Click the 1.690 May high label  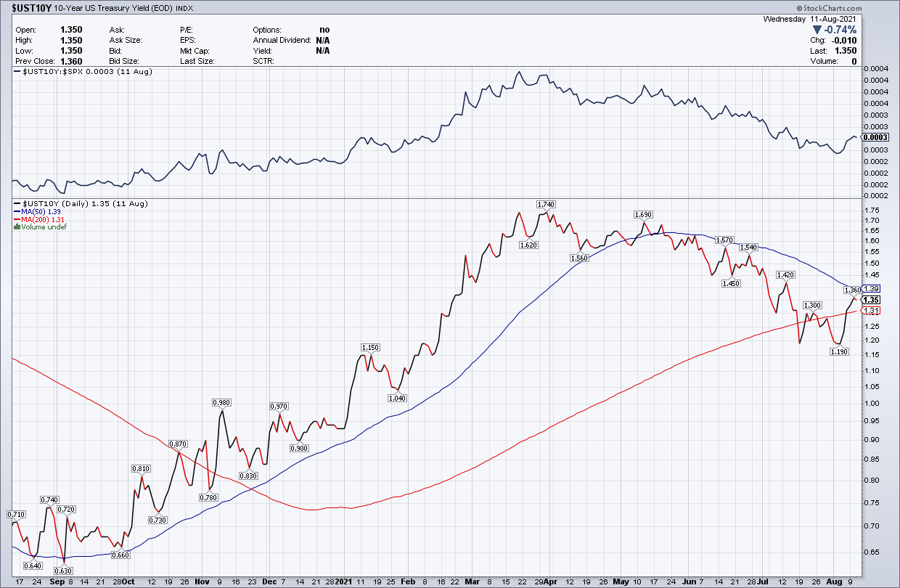642,214
